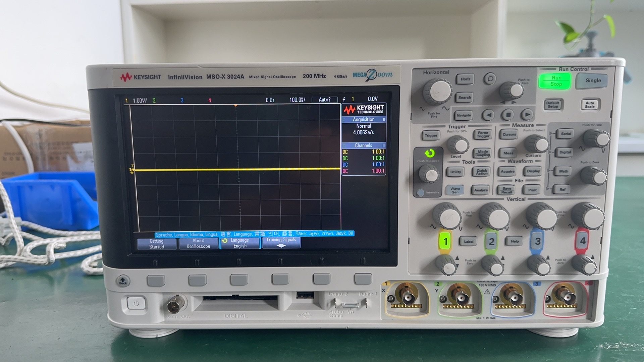Click the green Run Stop button
The image size is (644, 362).
(x=554, y=81)
